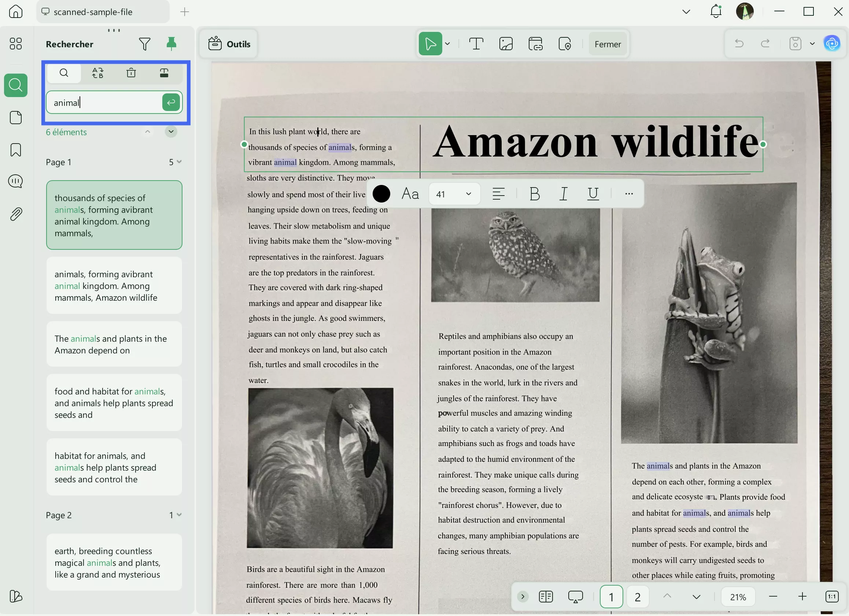
Task: Switch to the find-and-replace tab
Action: 98,73
